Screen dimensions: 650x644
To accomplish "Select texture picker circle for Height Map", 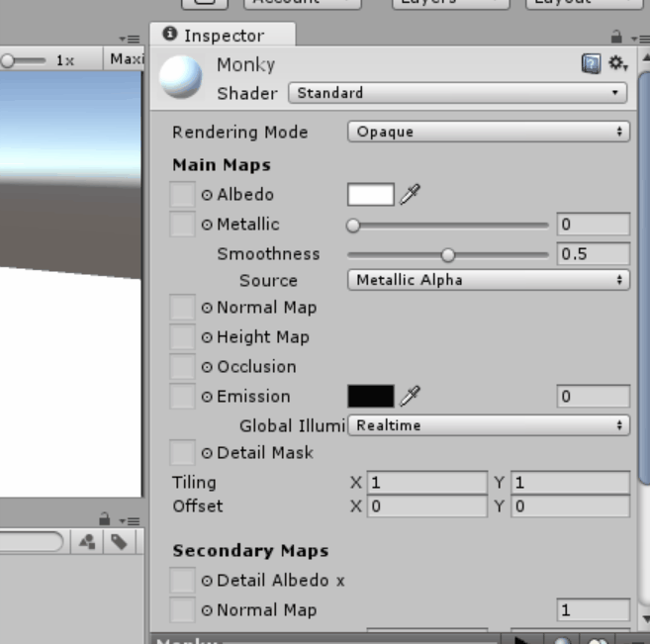I will pos(207,337).
